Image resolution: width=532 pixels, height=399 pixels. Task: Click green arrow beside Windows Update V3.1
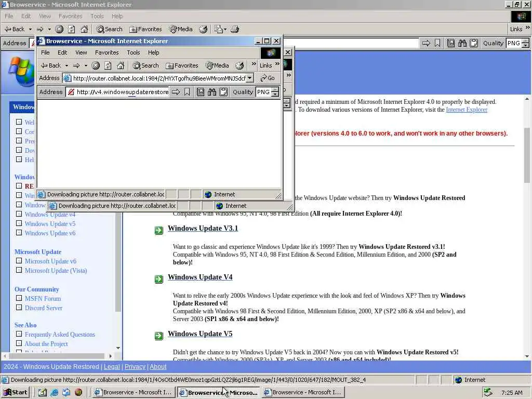click(x=159, y=230)
